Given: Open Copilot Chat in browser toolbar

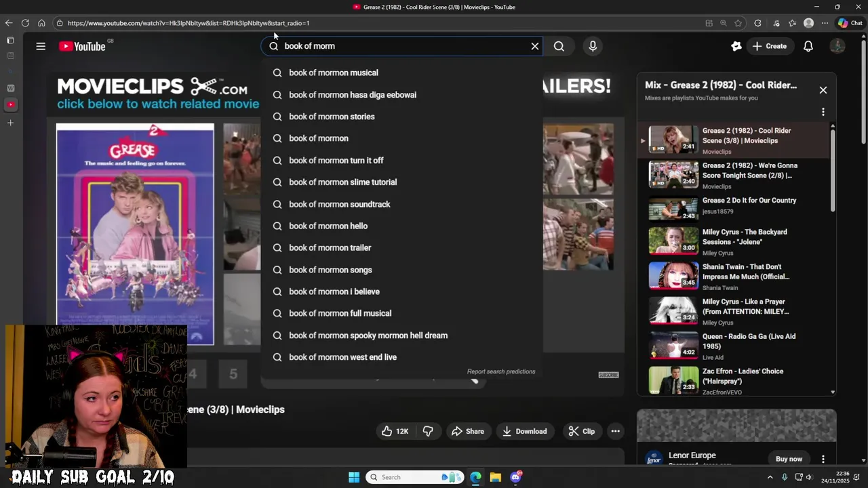Looking at the screenshot, I should click(x=850, y=23).
